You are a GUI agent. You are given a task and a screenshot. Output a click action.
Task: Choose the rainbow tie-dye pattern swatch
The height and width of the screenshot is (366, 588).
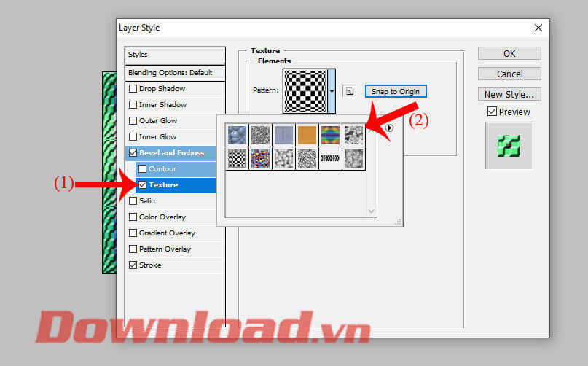point(330,135)
